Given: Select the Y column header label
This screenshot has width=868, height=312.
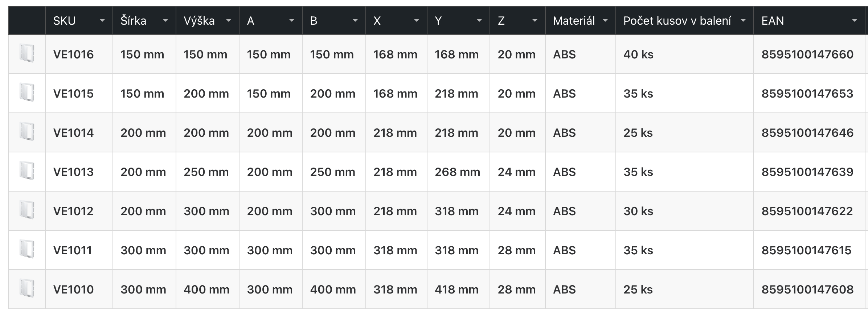Looking at the screenshot, I should pyautogui.click(x=438, y=21).
